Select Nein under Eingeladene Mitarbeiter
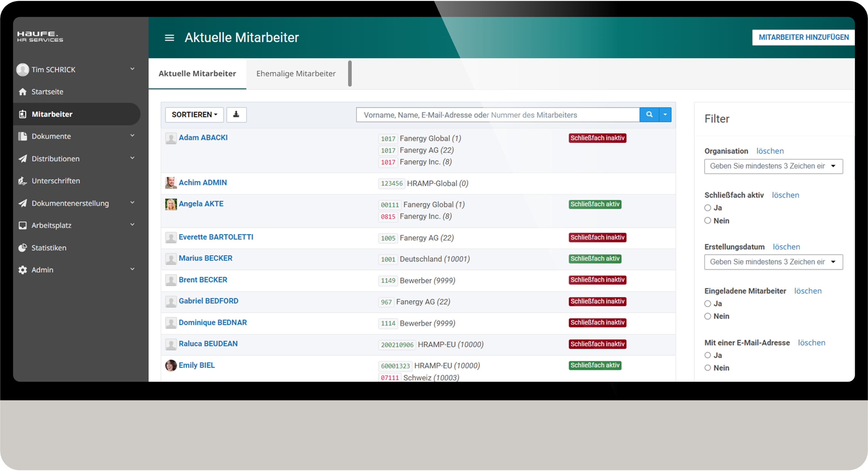The height and width of the screenshot is (471, 868). pos(708,316)
